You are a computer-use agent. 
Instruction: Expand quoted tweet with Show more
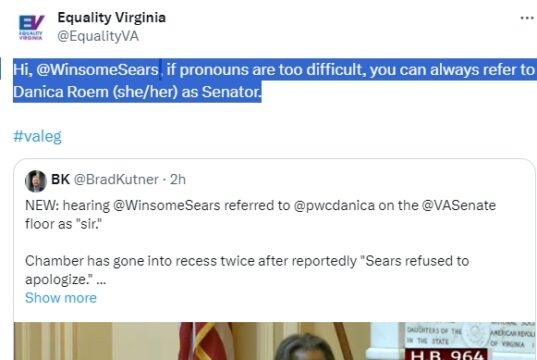click(61, 298)
